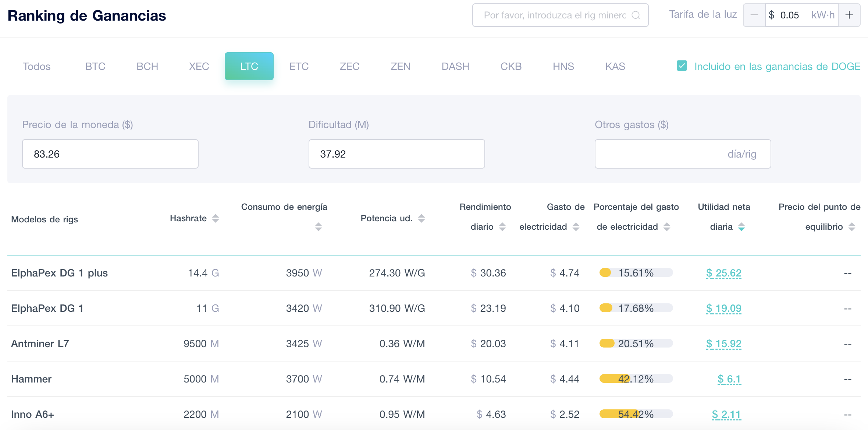
Task: Open net profit link $ 6.1
Action: pyautogui.click(x=729, y=379)
